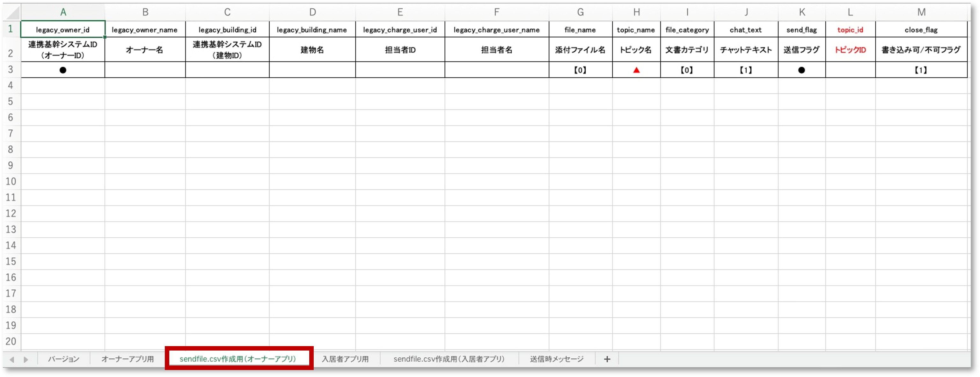Click the red topic_id header cell

850,29
